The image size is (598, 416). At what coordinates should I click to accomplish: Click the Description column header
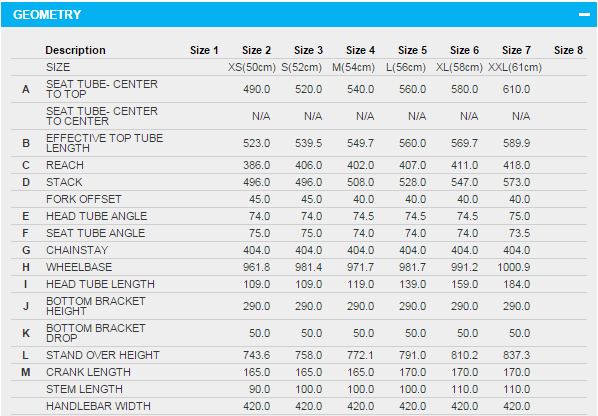tap(76, 50)
